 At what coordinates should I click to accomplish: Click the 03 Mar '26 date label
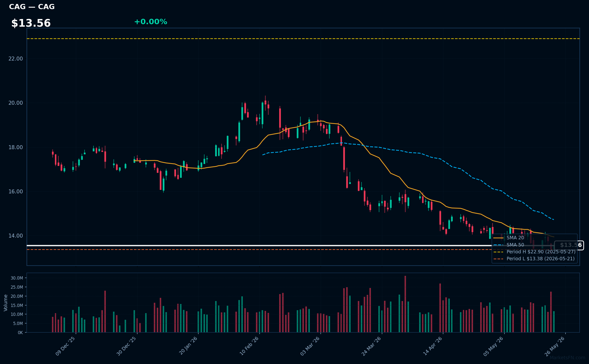tap(310, 346)
